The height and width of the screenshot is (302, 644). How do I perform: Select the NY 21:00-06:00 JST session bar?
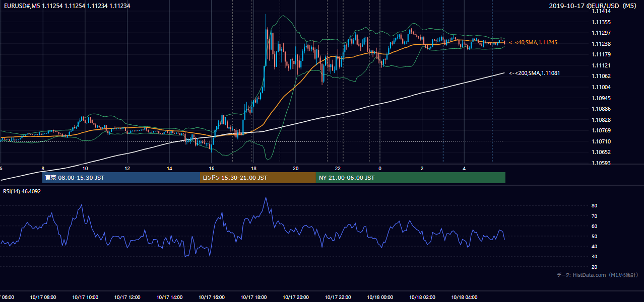[411, 178]
